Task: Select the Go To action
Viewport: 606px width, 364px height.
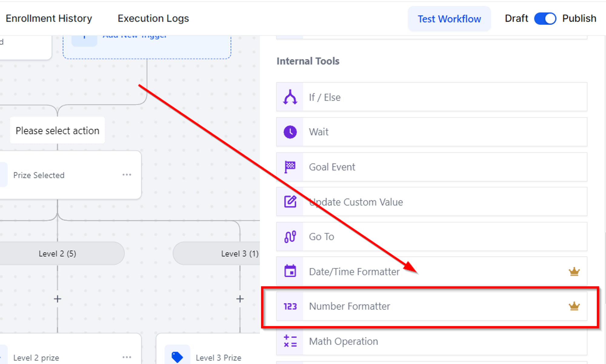Action: coord(431,236)
